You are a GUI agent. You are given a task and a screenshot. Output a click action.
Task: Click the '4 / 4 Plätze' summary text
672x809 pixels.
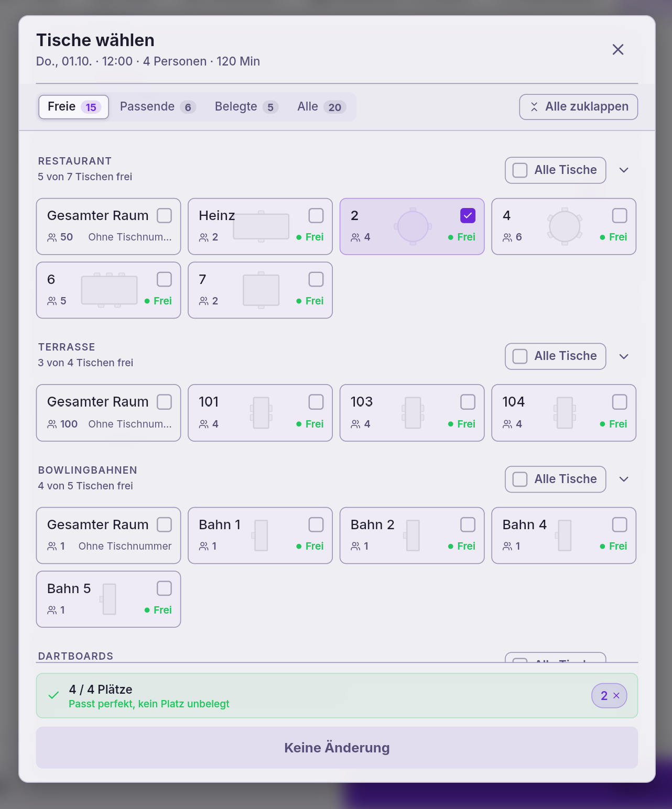[x=101, y=690]
